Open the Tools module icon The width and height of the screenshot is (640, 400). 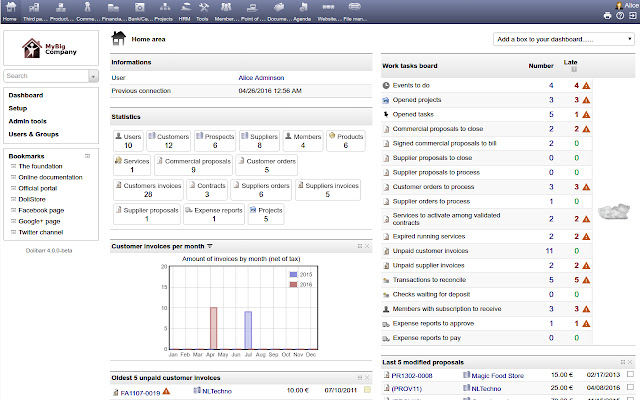[202, 9]
